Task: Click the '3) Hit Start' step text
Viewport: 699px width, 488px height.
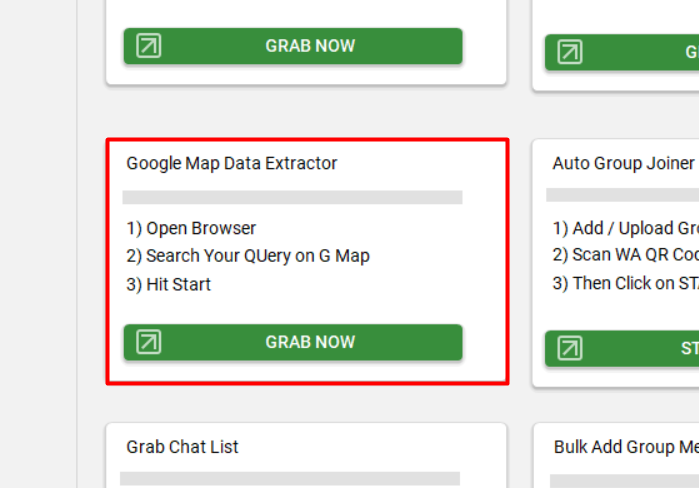Action: pos(169,284)
